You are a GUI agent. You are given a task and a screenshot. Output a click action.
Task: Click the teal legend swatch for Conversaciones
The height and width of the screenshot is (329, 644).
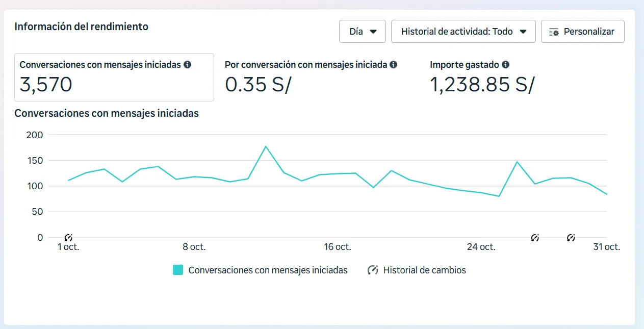click(x=178, y=270)
